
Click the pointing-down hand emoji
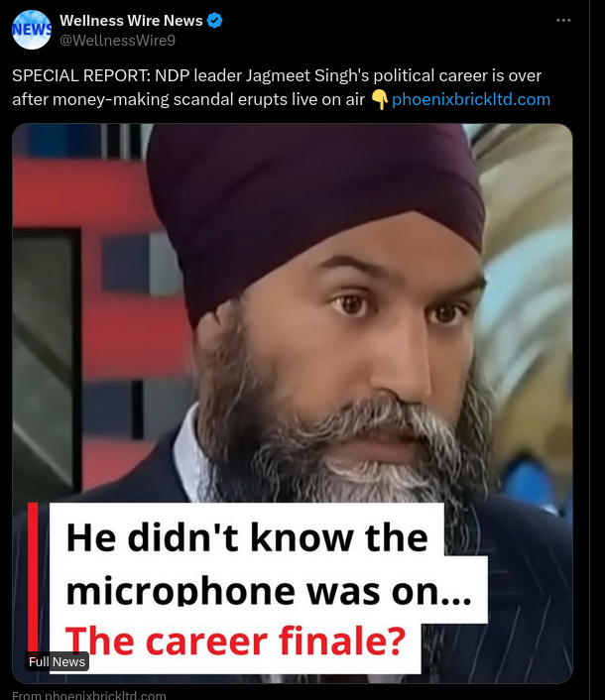click(x=379, y=99)
